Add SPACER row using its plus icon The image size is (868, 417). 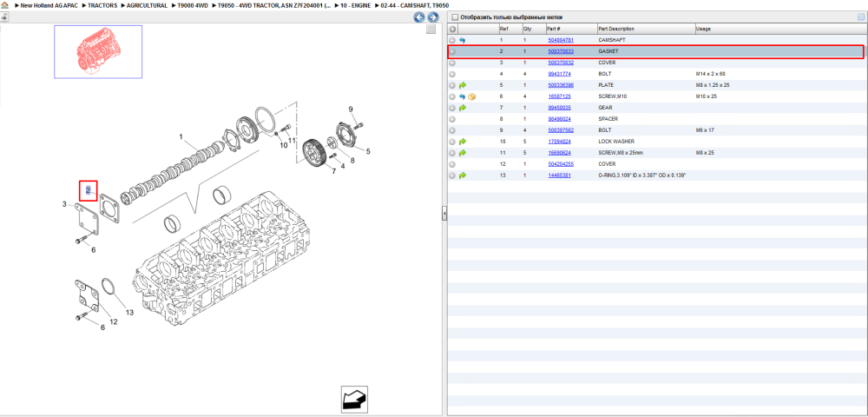(452, 119)
